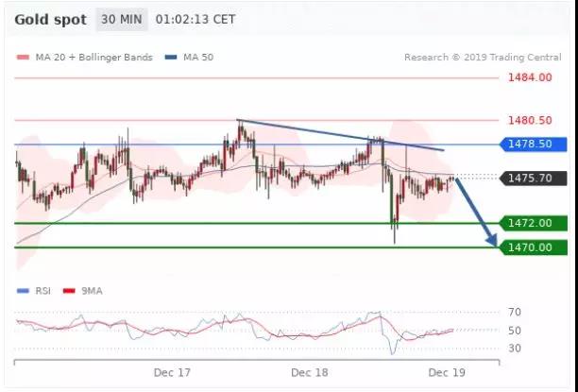The height and width of the screenshot is (392, 578).
Task: Click the 1480.50 resistance level label
Action: [529, 121]
